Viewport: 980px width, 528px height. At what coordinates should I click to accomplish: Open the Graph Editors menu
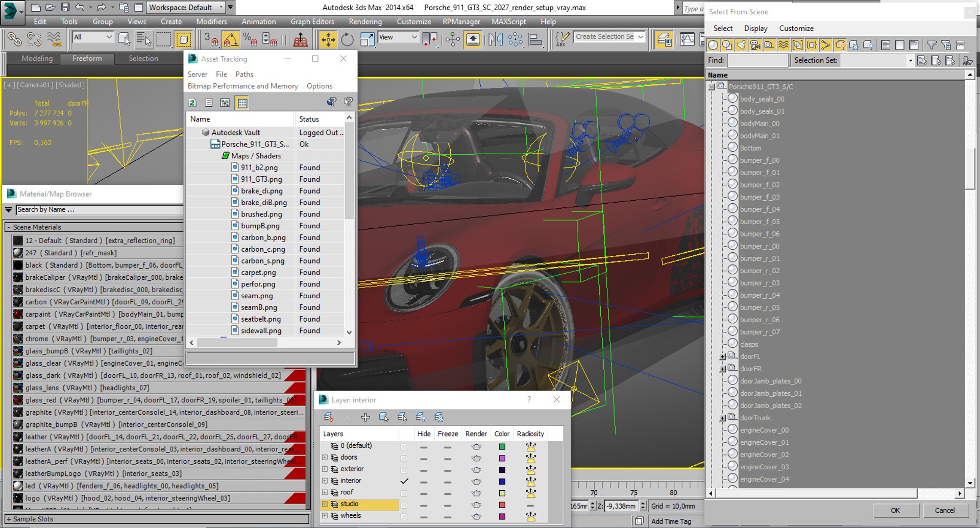pyautogui.click(x=312, y=21)
